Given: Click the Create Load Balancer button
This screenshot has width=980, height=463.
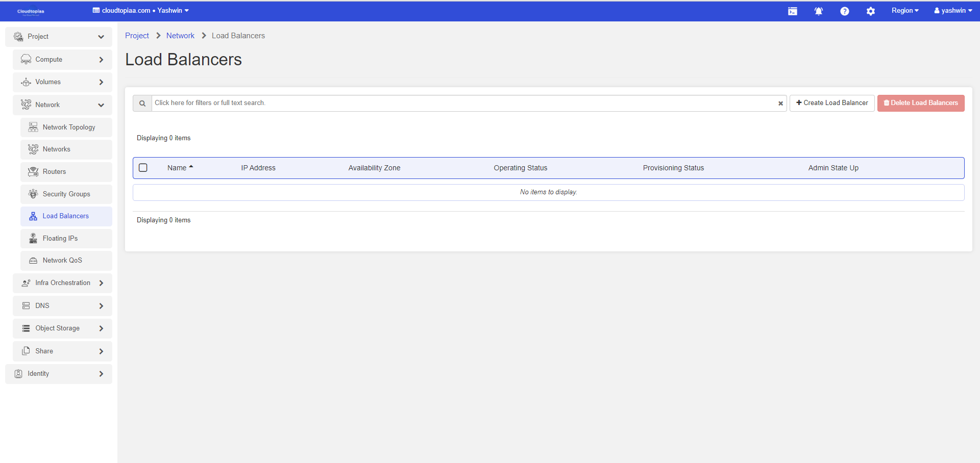Looking at the screenshot, I should (x=831, y=103).
